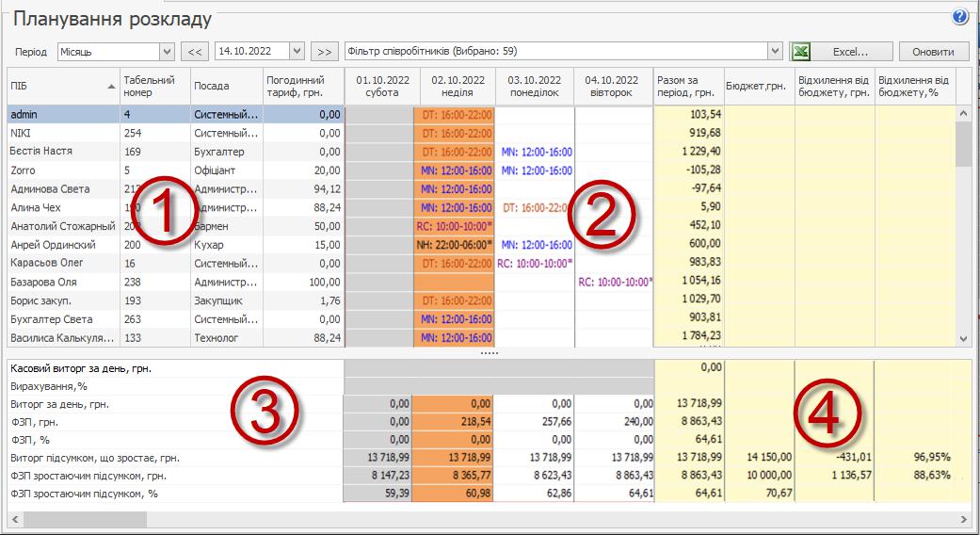The width and height of the screenshot is (980, 535).
Task: Open the date picker dropdown for 14.10.2022
Action: coord(297,51)
